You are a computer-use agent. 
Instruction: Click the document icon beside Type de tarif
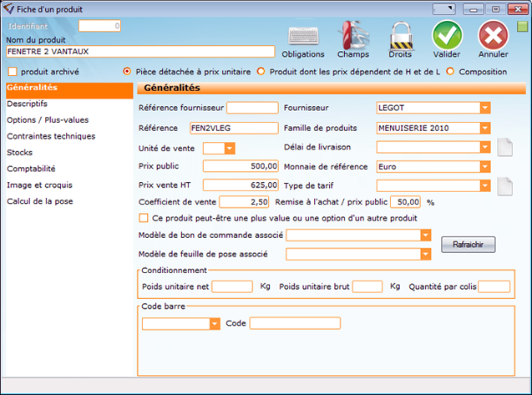[504, 186]
